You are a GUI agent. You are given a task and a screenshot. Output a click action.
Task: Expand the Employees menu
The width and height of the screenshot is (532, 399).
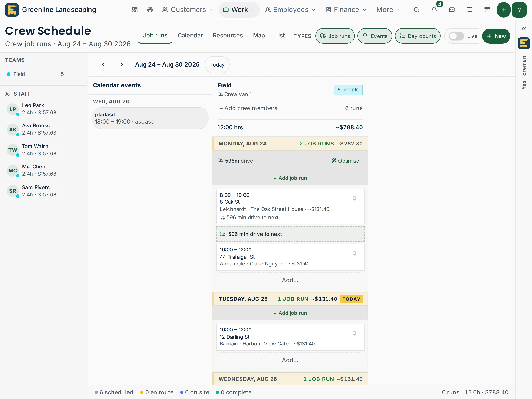pyautogui.click(x=290, y=10)
